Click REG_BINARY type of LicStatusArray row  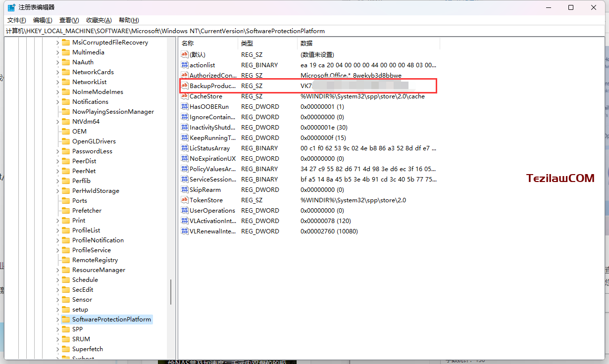pyautogui.click(x=259, y=148)
